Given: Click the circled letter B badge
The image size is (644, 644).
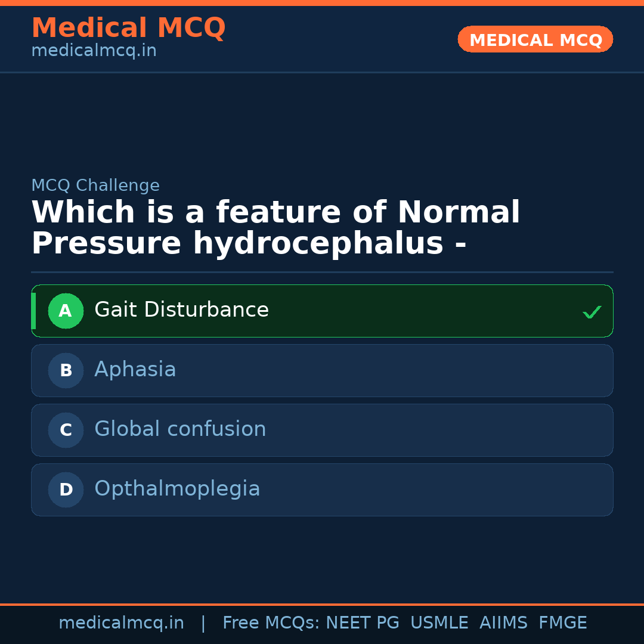Looking at the screenshot, I should click(x=66, y=370).
